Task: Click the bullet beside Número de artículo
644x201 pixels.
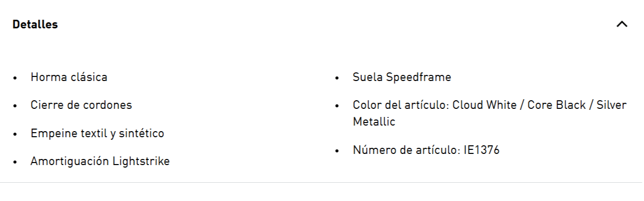Action: [337, 151]
